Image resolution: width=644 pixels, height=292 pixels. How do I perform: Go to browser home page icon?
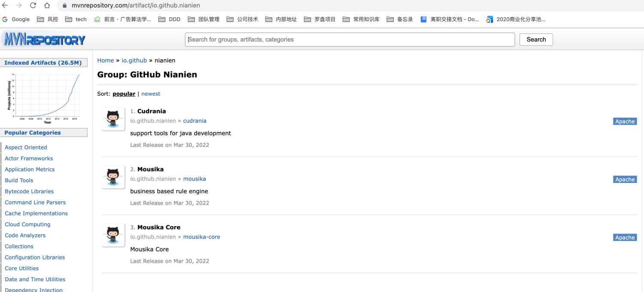click(x=47, y=6)
